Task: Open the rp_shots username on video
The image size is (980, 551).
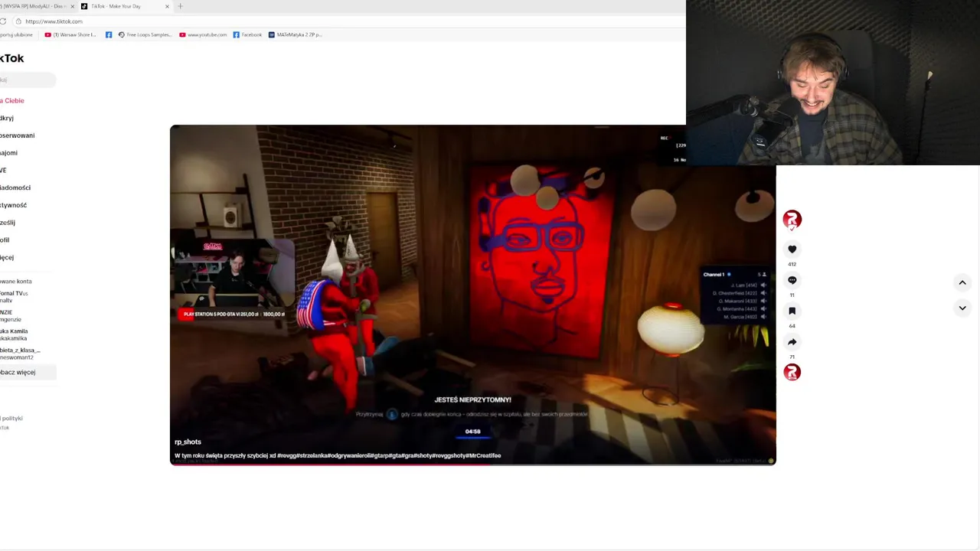Action: 188,442
